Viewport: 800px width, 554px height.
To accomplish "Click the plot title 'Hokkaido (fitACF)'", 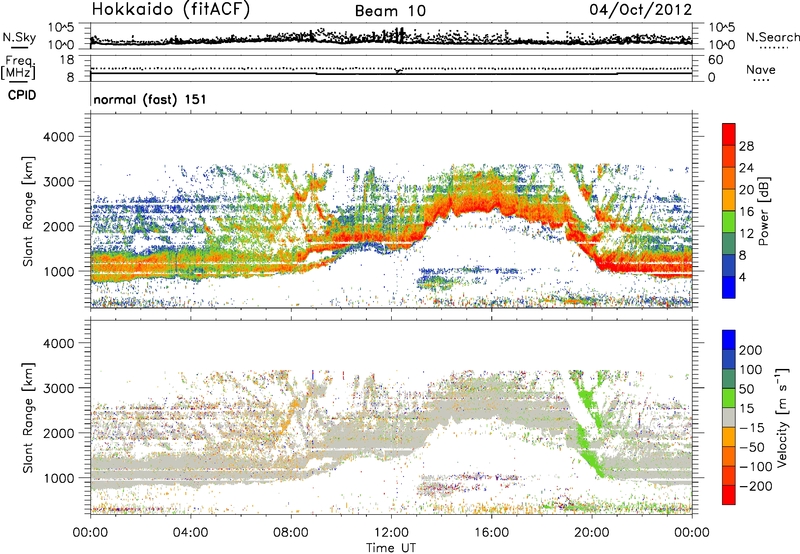I will (170, 10).
